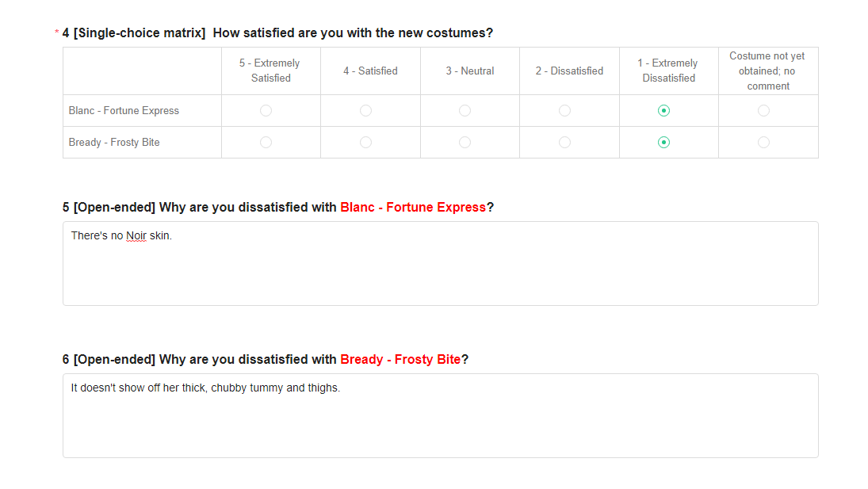Rate Bready - Frosty Bite as 4 - Satisfied
This screenshot has height=489, width=868.
pos(365,143)
